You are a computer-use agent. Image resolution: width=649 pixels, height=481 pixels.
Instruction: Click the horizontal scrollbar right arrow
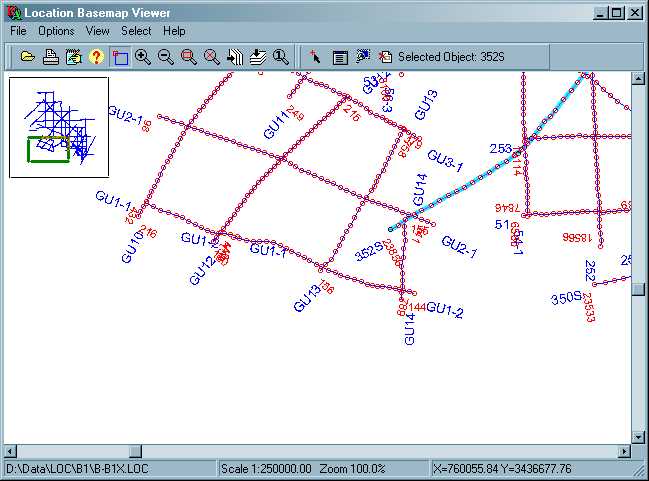(x=623, y=452)
